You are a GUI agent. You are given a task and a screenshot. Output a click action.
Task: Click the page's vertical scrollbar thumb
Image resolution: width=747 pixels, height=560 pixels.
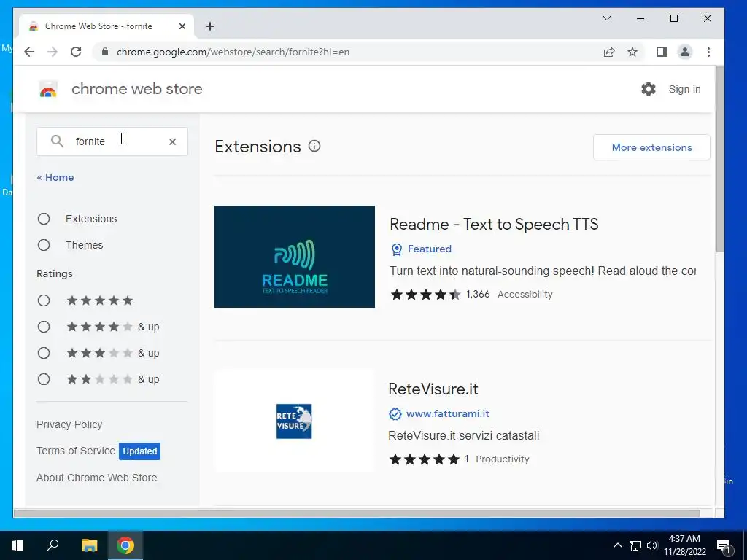coord(719,160)
